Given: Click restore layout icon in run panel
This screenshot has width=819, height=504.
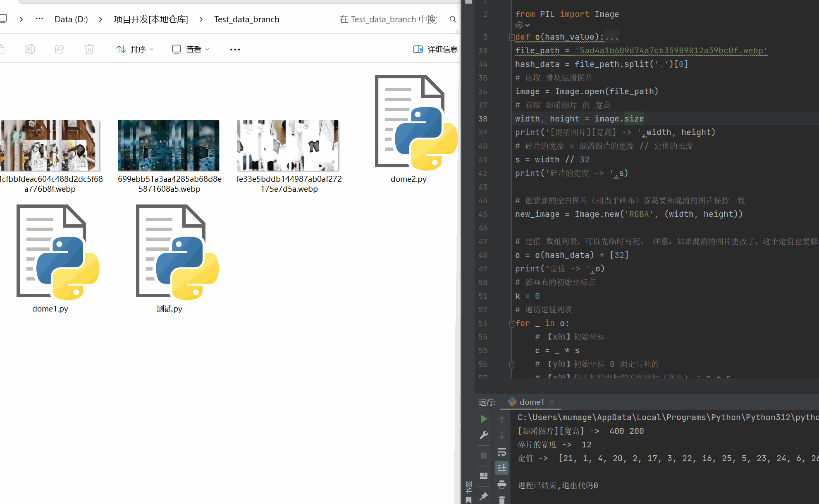Looking at the screenshot, I should [484, 475].
